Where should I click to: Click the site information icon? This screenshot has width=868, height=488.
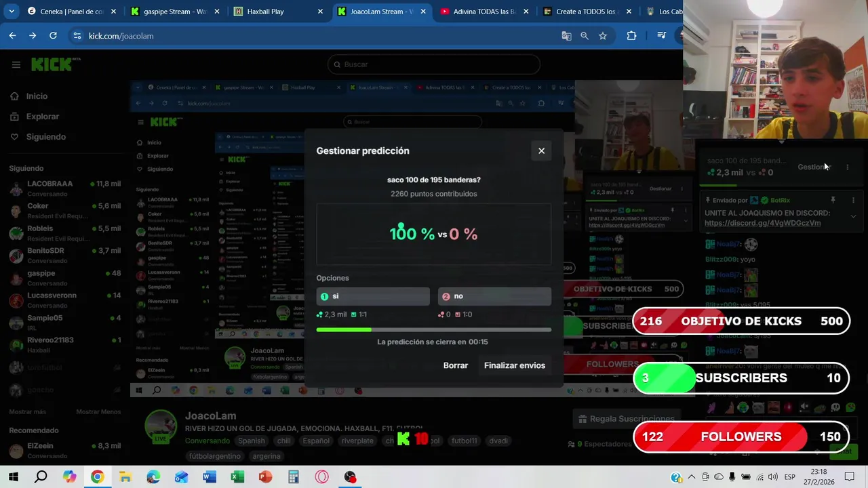tap(77, 36)
